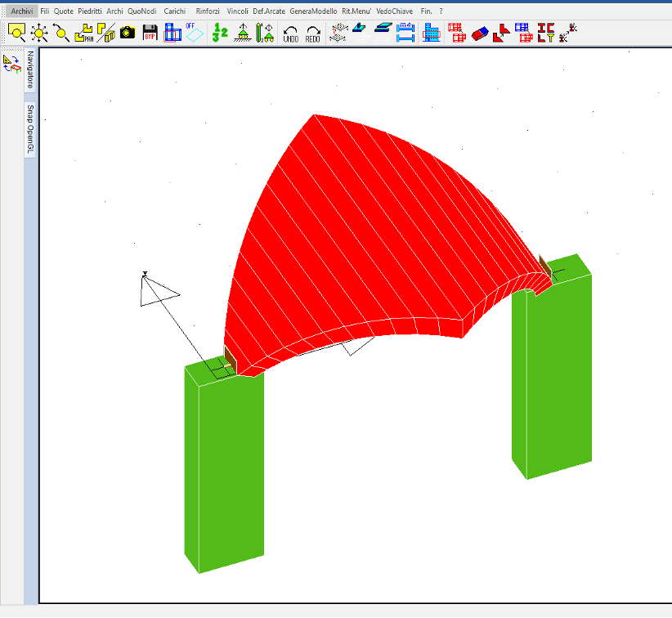Click the blue loaded beams icon
Screen dimensions: 672x618
click(x=405, y=33)
